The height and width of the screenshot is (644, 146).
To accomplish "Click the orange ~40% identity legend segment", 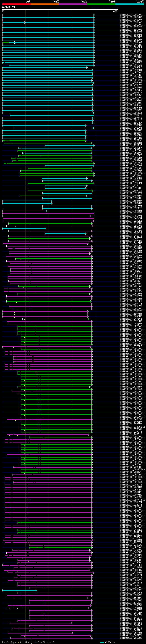I will point(45,4).
